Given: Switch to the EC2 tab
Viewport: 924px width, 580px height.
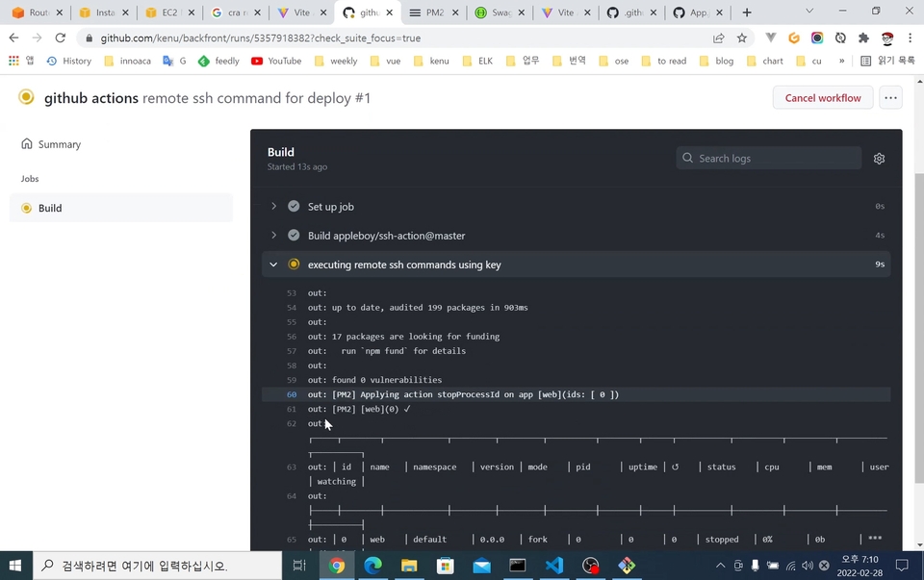Looking at the screenshot, I should (x=169, y=13).
